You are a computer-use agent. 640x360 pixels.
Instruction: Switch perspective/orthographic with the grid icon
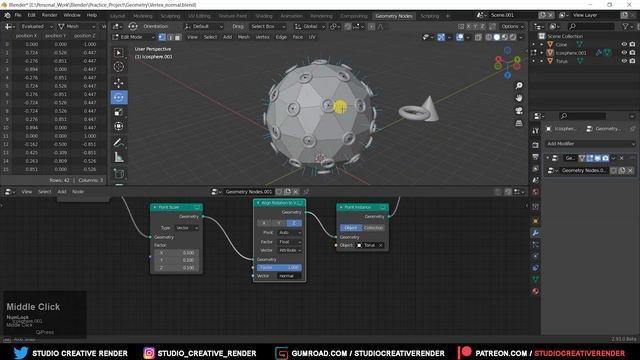pyautogui.click(x=519, y=123)
